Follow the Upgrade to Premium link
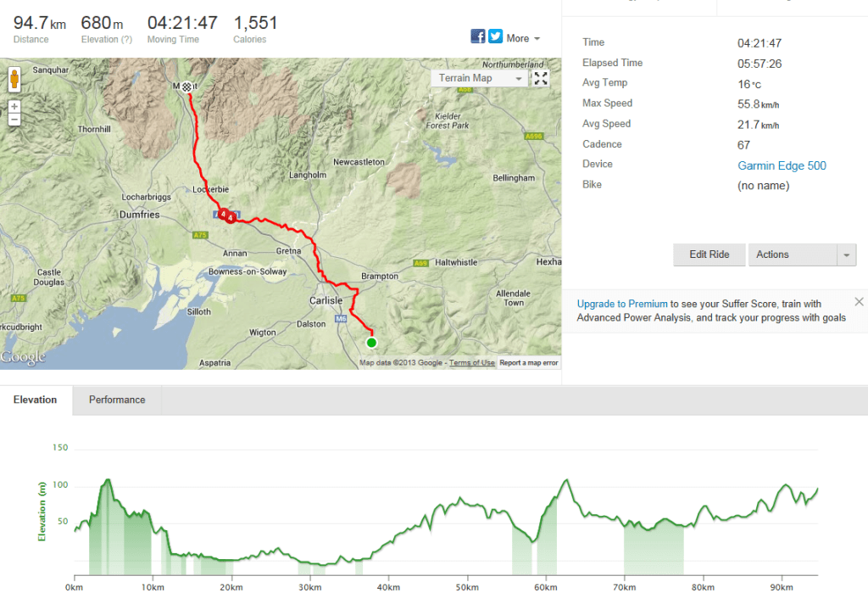868x604 pixels. 621,304
